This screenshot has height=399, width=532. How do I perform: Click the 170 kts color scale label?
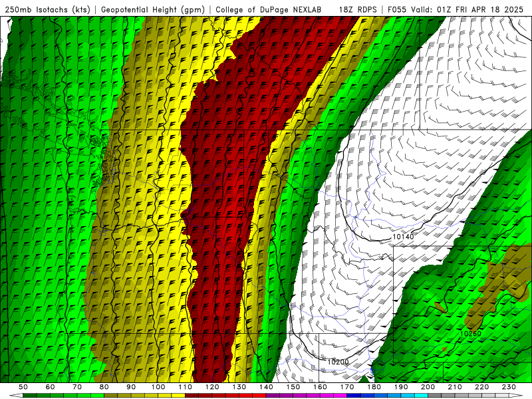point(347,387)
